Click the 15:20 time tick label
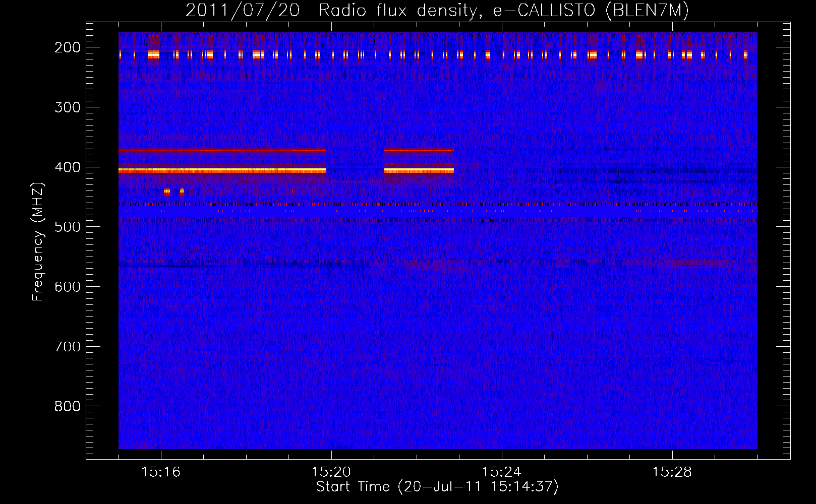816x504 pixels. click(331, 472)
